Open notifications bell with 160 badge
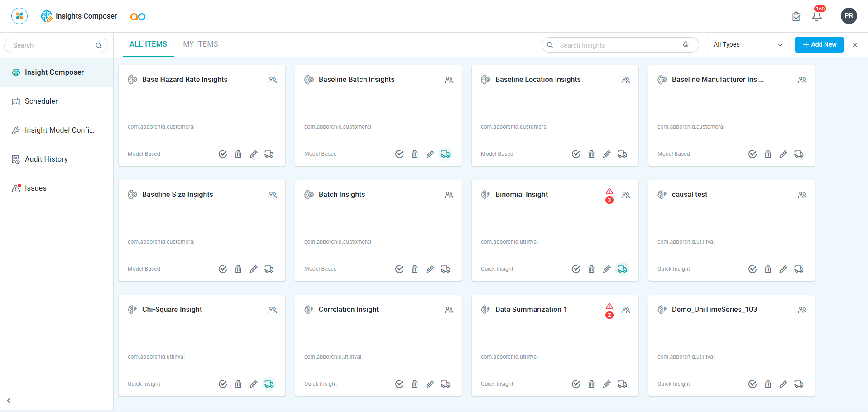The image size is (868, 412). 817,16
